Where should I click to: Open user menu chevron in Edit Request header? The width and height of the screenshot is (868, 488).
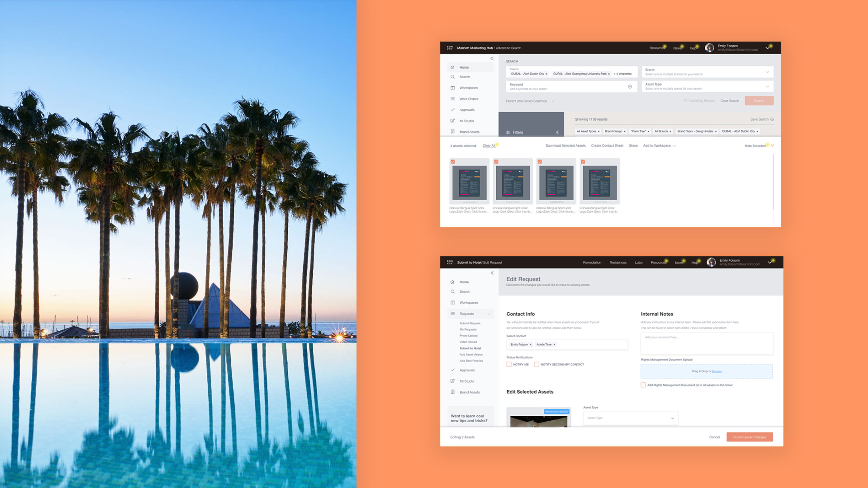click(770, 262)
